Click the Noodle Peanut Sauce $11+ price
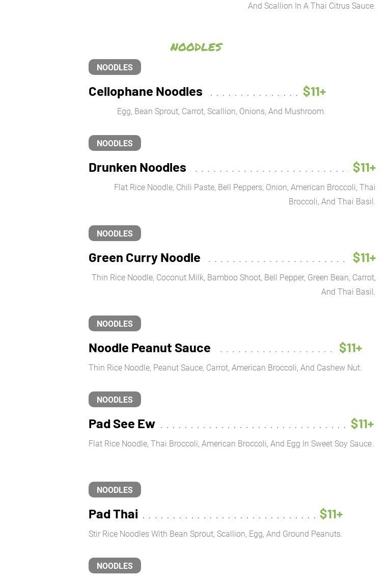This screenshot has height=578, width=392. tap(350, 348)
